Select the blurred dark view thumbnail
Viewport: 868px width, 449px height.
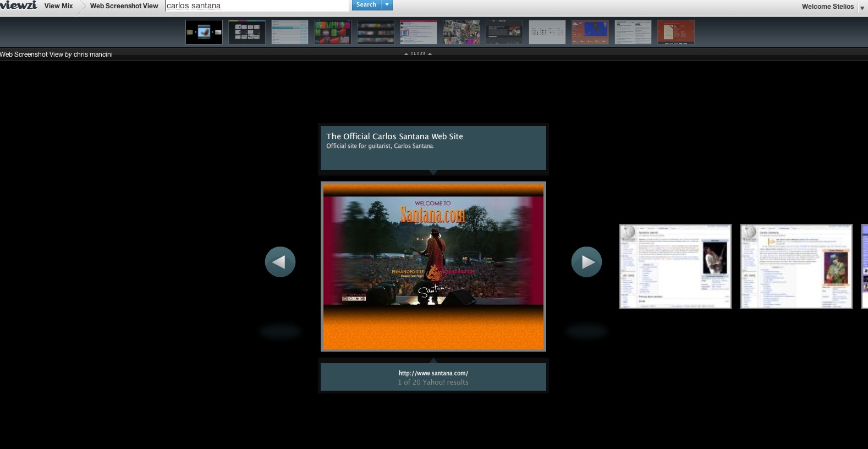click(376, 32)
